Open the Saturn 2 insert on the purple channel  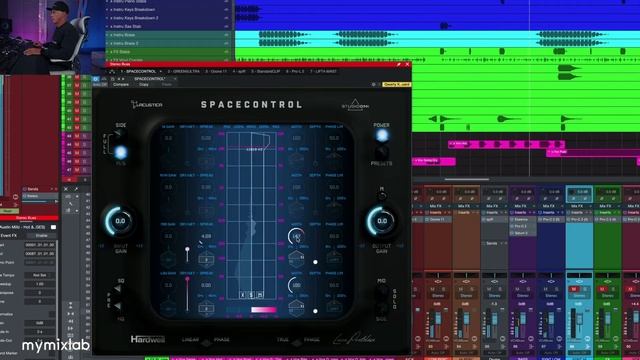tap(523, 233)
